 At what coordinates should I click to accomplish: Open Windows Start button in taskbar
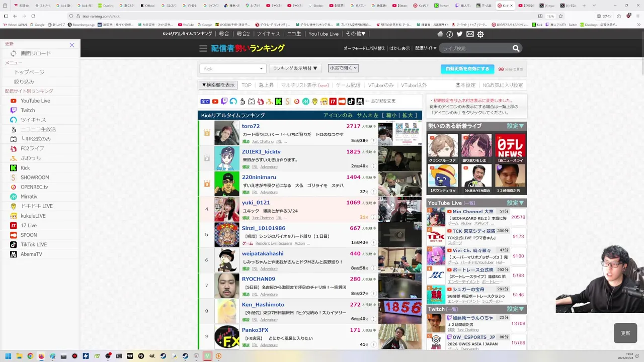[8, 356]
